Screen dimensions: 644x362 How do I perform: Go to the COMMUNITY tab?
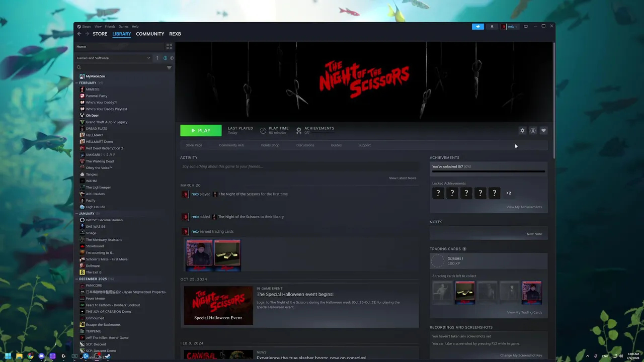pos(150,34)
